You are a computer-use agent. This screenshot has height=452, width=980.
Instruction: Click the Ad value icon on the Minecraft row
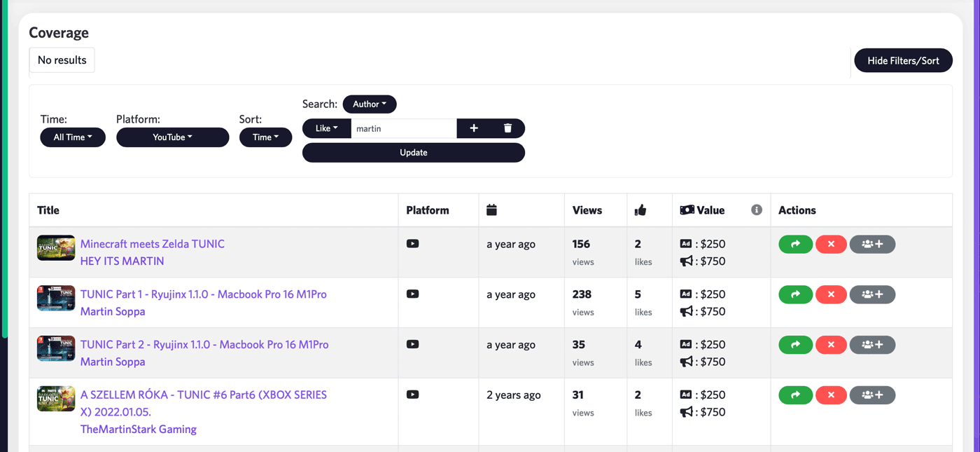[x=687, y=243]
